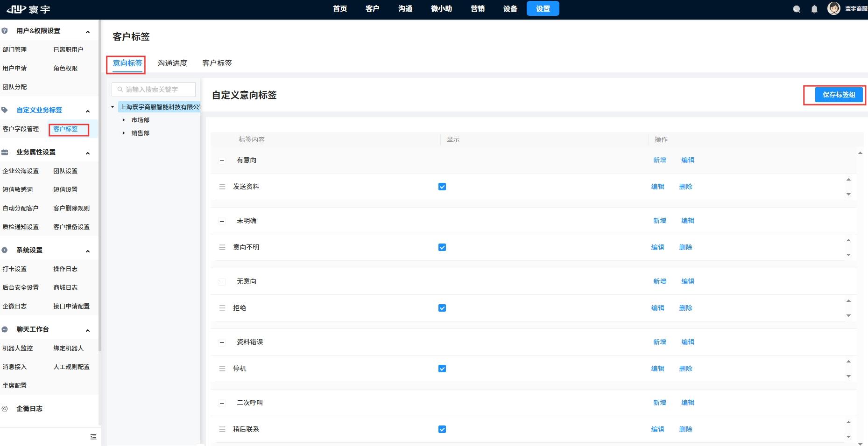Viewport: 868px width, 446px height.
Task: Click scrollbar up arrow of tag list
Action: pyautogui.click(x=860, y=153)
